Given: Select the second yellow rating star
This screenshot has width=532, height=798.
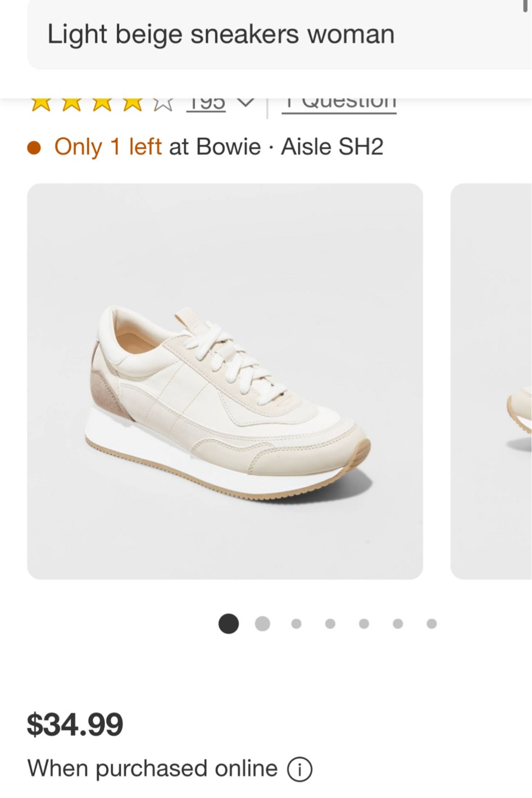Looking at the screenshot, I should pyautogui.click(x=72, y=102).
